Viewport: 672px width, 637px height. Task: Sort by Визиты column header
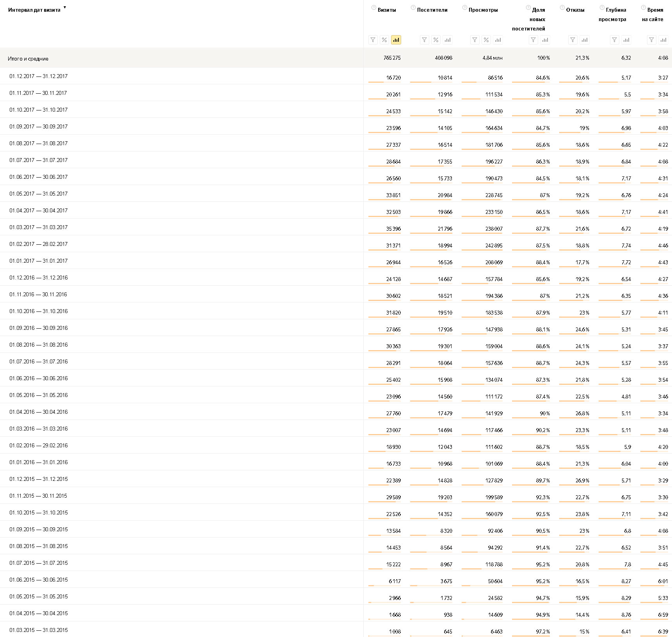pyautogui.click(x=387, y=10)
